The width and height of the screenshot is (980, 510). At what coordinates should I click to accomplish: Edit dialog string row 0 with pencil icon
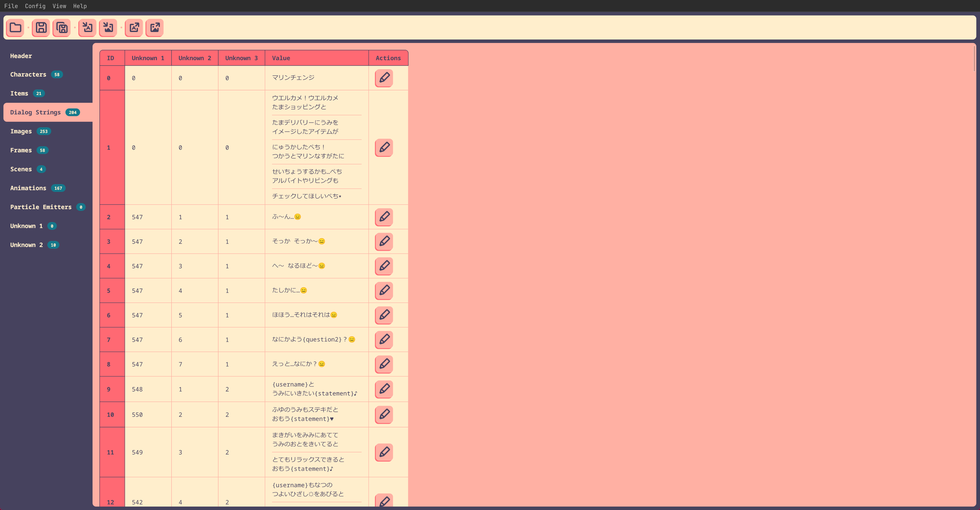point(384,78)
